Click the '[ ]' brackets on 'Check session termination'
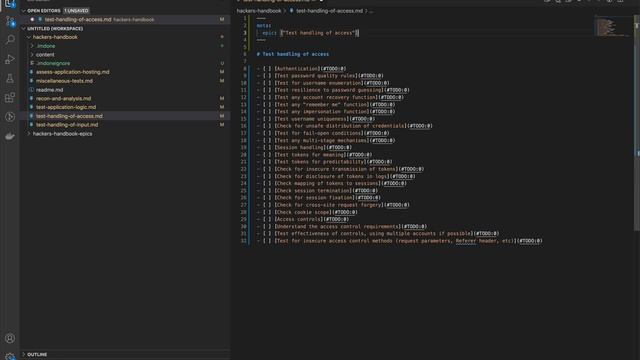The width and height of the screenshot is (640, 360). pyautogui.click(x=267, y=191)
